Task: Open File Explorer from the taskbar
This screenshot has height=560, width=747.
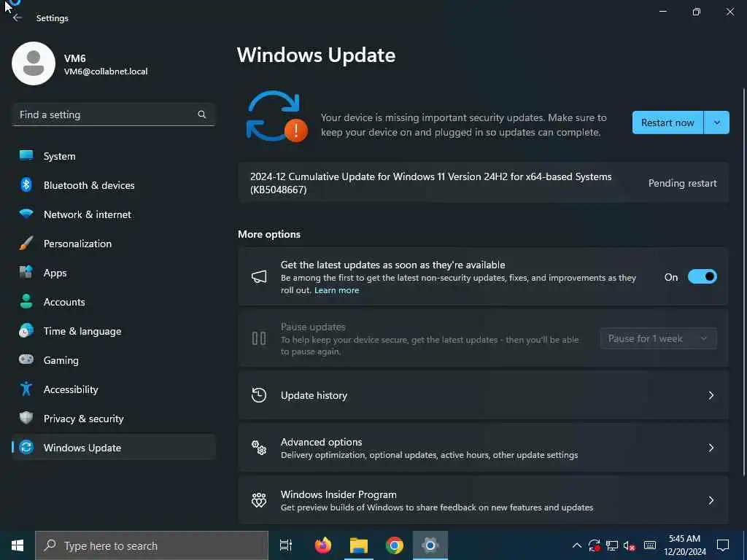Action: tap(359, 545)
